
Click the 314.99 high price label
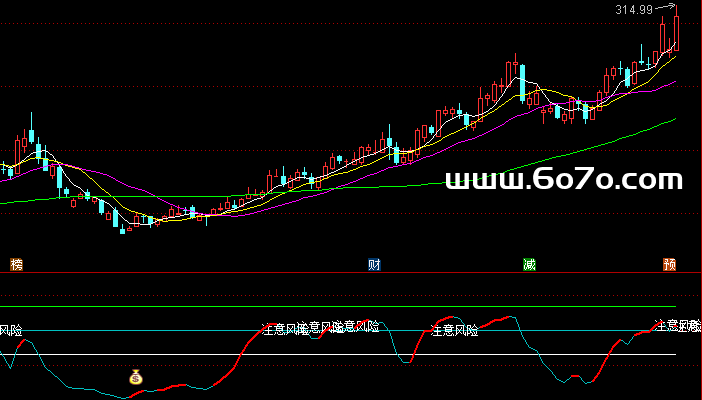(633, 10)
